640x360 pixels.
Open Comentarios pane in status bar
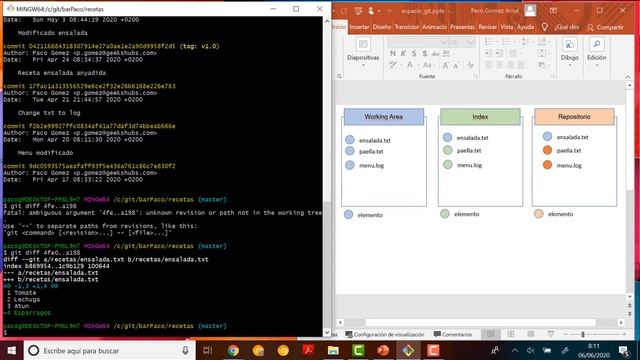point(452,334)
